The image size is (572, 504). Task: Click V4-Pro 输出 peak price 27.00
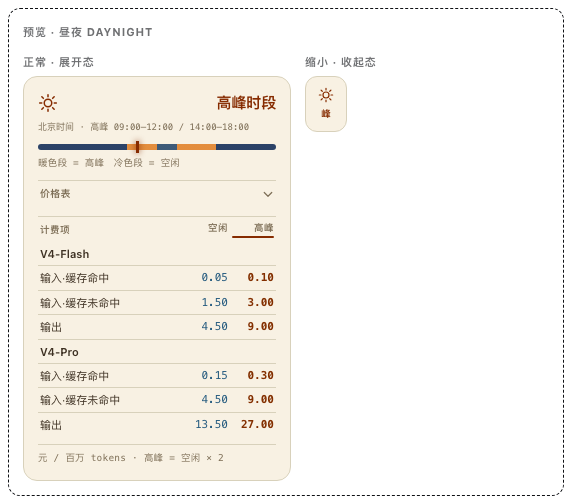(x=257, y=424)
